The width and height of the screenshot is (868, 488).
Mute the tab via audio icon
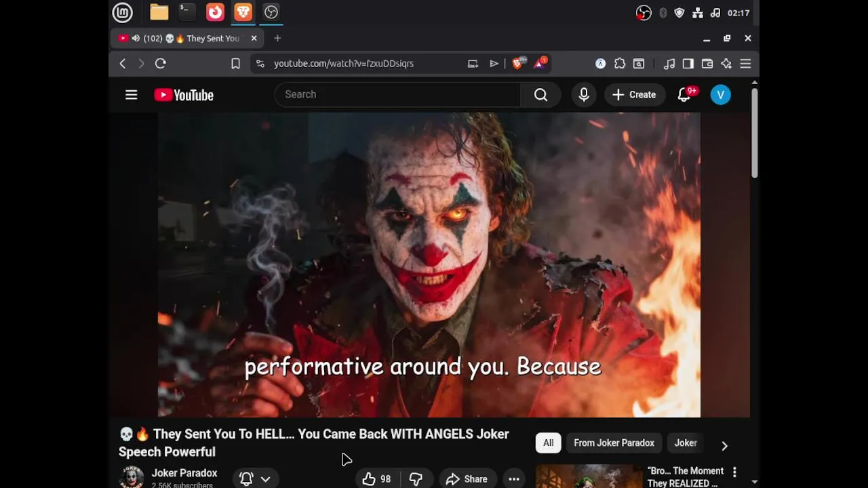[x=136, y=39]
